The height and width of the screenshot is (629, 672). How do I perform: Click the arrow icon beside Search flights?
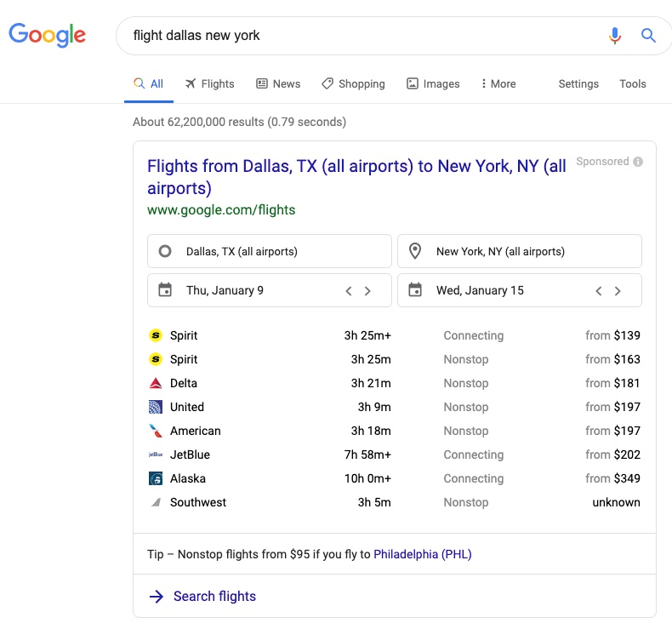coord(157,597)
